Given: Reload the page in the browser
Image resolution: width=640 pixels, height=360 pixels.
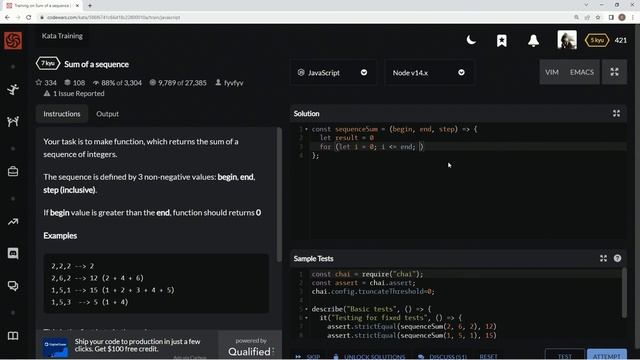Looking at the screenshot, I should 29,17.
